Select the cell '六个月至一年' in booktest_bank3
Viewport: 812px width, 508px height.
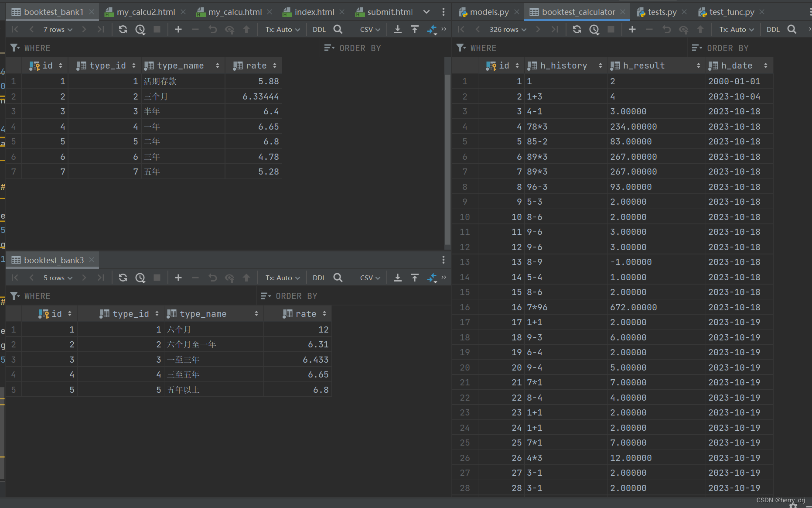[214, 344]
